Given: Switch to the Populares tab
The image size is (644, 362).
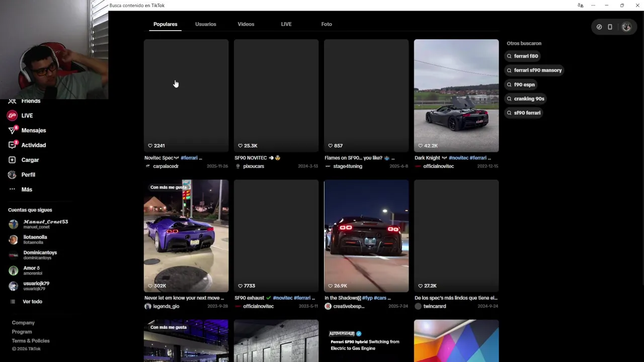Looking at the screenshot, I should coord(165,24).
